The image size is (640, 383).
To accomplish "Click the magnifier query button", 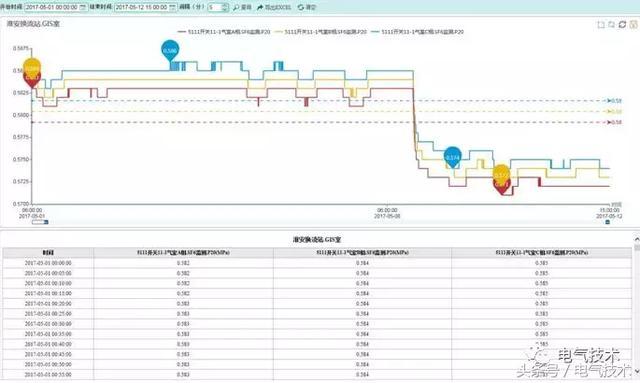I will [x=242, y=7].
